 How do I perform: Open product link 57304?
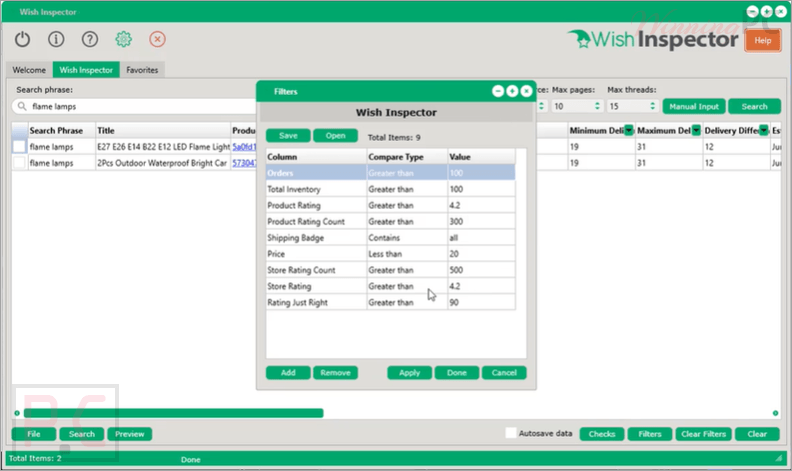pyautogui.click(x=244, y=163)
